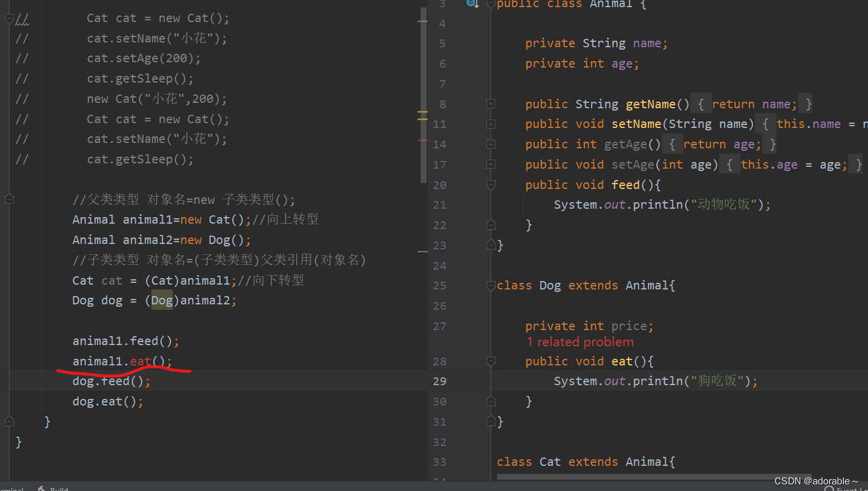Expand the folded getName() method
Screen dimensions: 868x491
[491, 104]
